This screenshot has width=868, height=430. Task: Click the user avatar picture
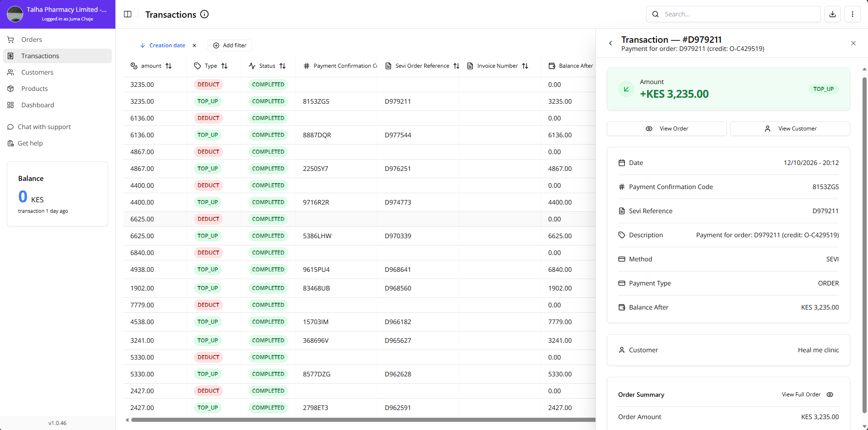15,14
